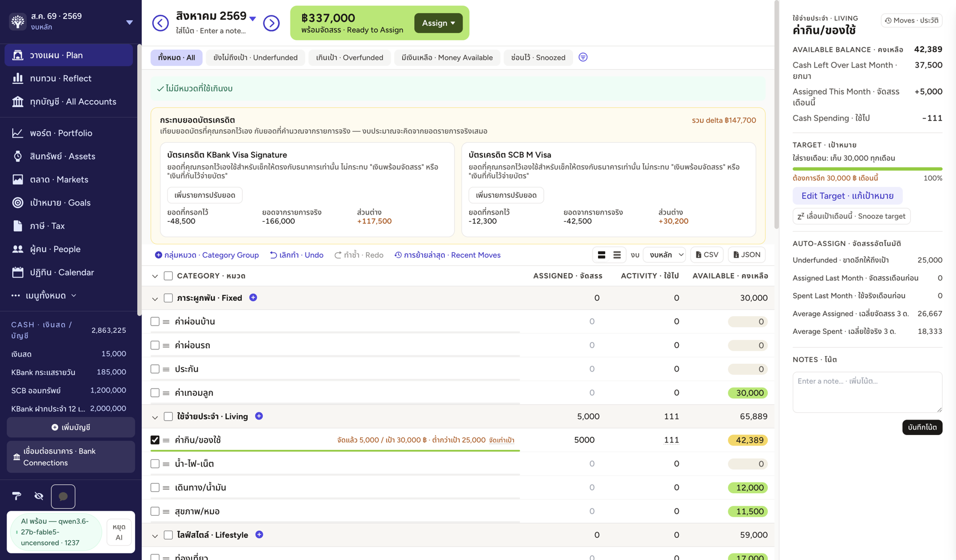
Task: Check the Living group checkbox
Action: coord(168,416)
